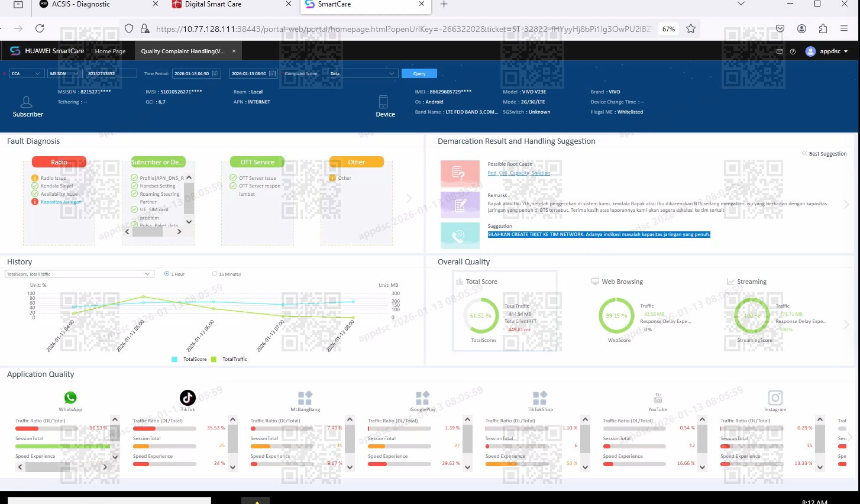
Task: Open the mail icon in SmartCare header
Action: 780,51
